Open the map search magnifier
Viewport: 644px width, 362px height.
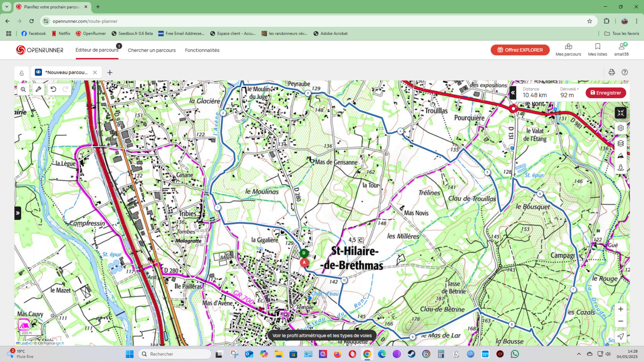(x=23, y=89)
